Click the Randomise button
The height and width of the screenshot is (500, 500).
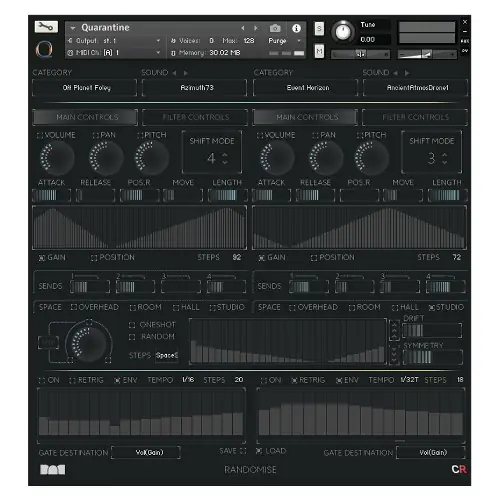(250, 470)
